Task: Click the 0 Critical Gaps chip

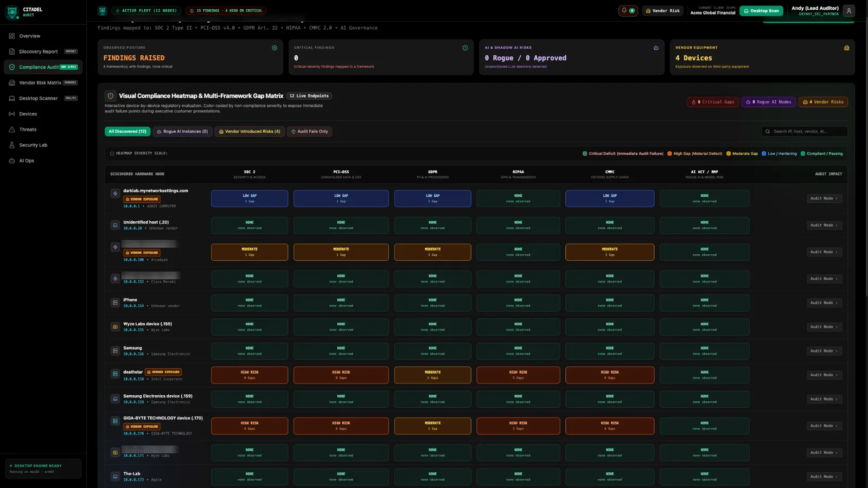Action: coord(713,102)
